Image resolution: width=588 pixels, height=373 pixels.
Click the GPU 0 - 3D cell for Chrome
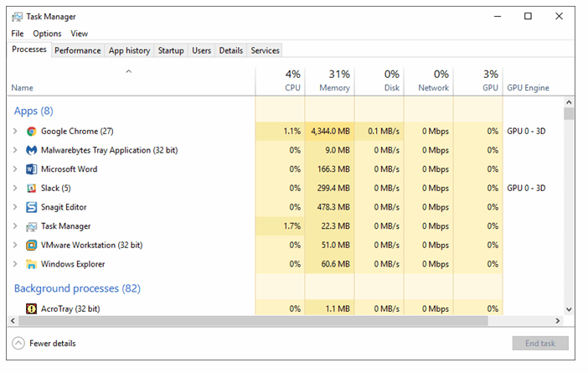point(526,132)
